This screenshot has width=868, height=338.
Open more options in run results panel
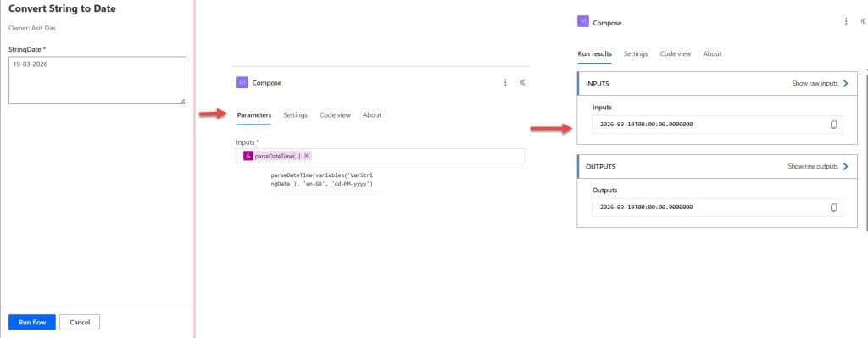tap(846, 21)
